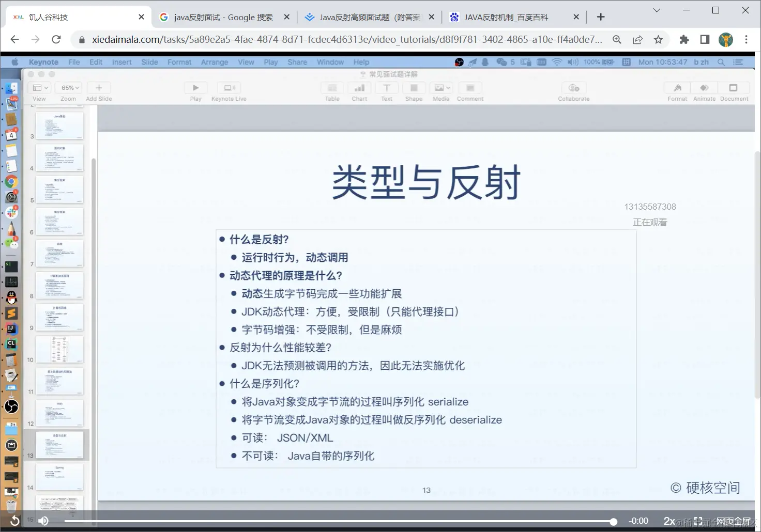Select slide 14 thumbnail
Image resolution: width=761 pixels, height=532 pixels.
click(59, 477)
